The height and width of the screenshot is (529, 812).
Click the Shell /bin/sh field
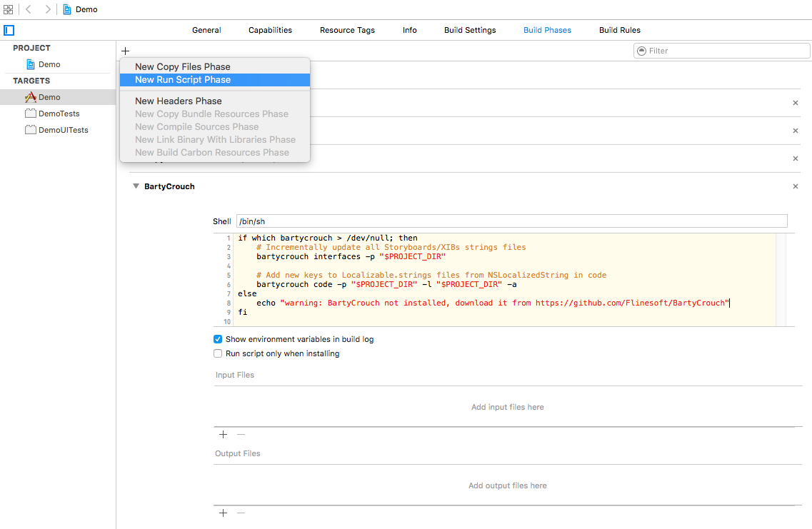[x=511, y=221]
